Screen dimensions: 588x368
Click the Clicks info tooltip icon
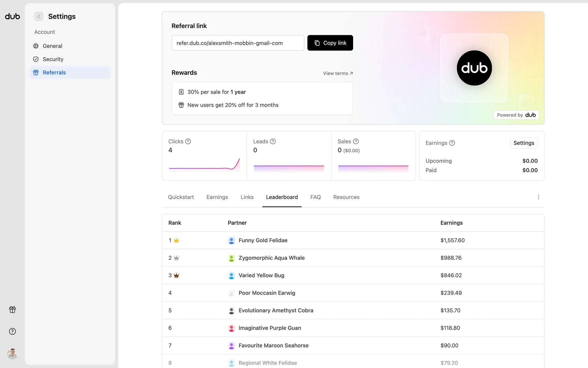tap(188, 141)
